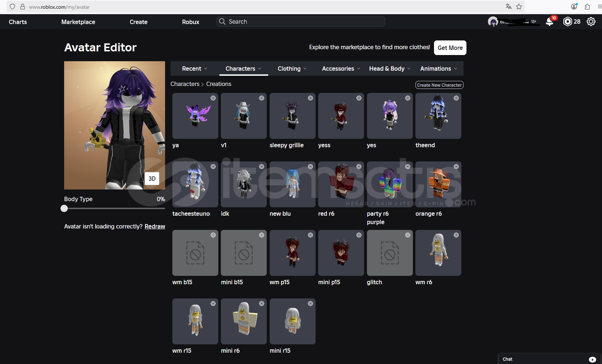
Task: Open the Robux nav link
Action: pyautogui.click(x=191, y=22)
